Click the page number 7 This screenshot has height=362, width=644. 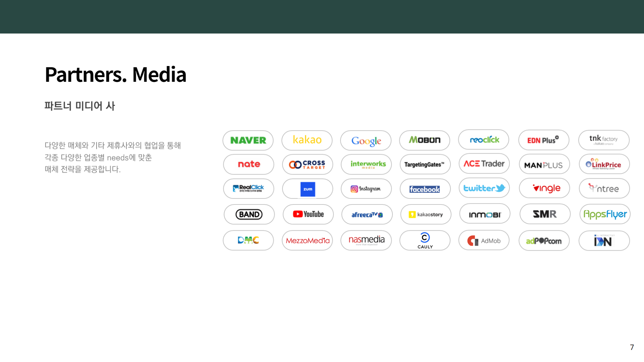632,347
